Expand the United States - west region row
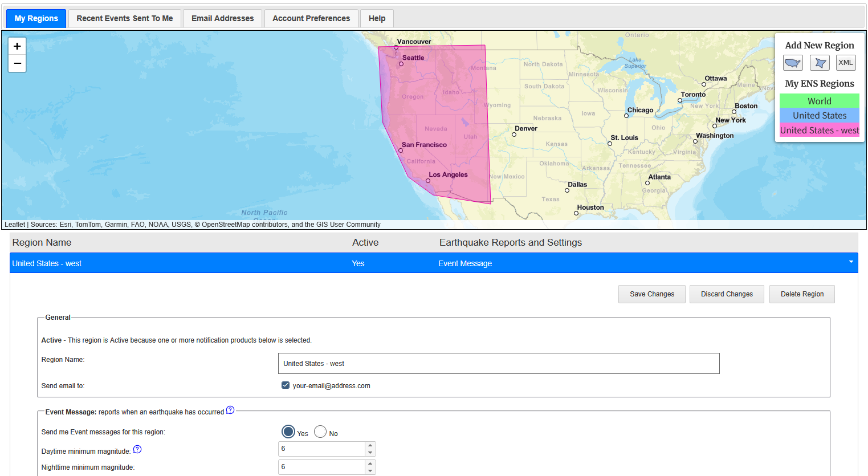Image resolution: width=868 pixels, height=476 pixels. click(x=852, y=263)
